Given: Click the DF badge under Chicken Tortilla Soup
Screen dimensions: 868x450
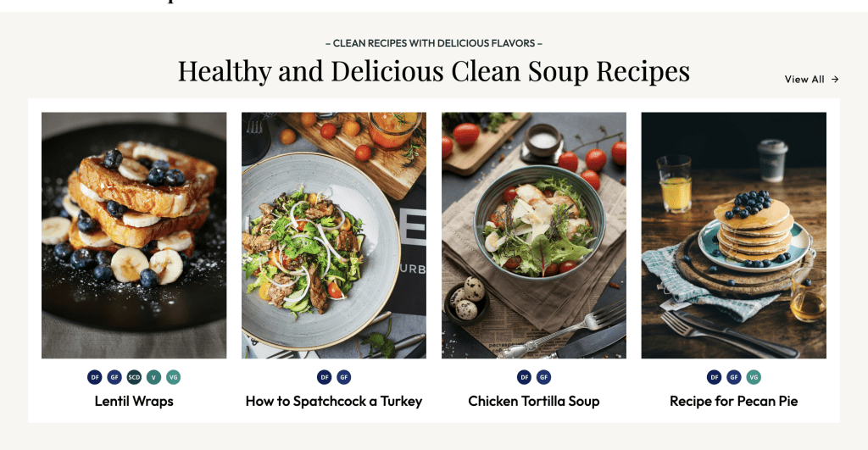Looking at the screenshot, I should tap(524, 377).
